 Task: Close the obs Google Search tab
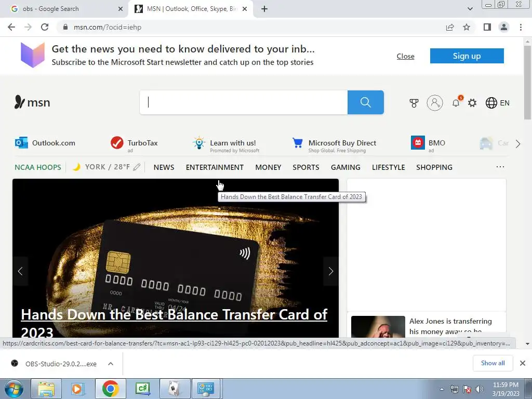tap(121, 9)
